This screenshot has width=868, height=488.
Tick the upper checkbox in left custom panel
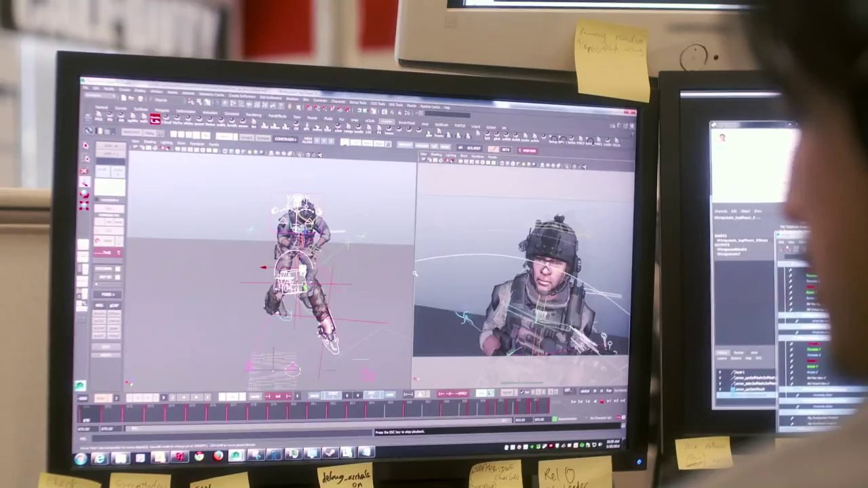click(x=118, y=269)
